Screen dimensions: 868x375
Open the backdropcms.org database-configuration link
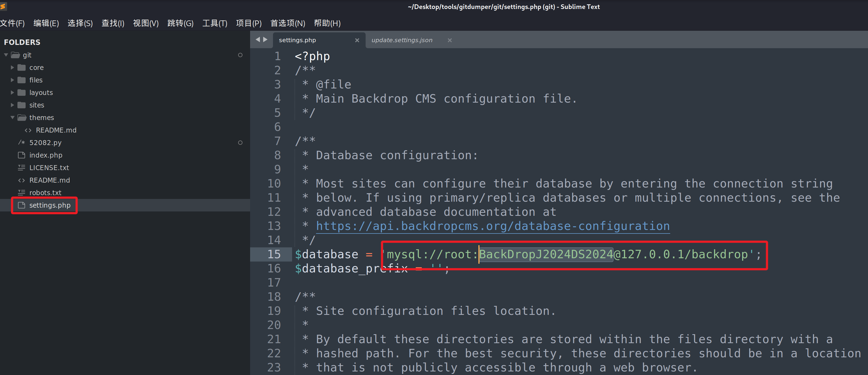pyautogui.click(x=493, y=226)
